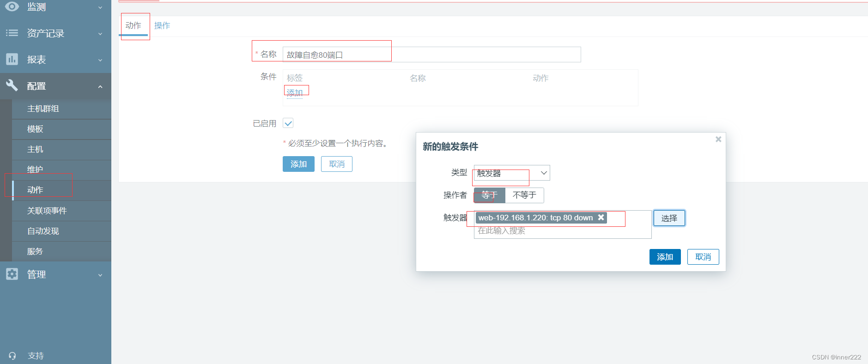Screen dimensions: 868x364
Task: Select the 不等于 operator option
Action: [x=524, y=195]
